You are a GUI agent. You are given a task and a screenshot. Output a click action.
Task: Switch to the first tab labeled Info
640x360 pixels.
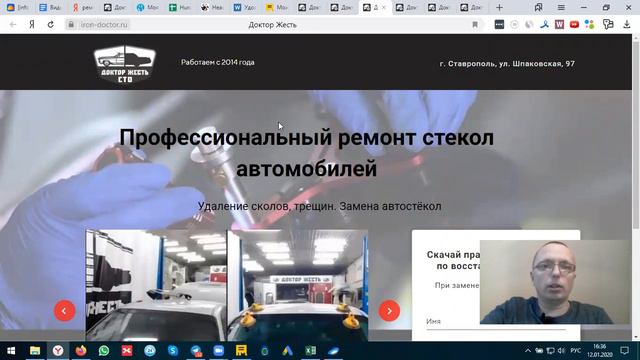tap(17, 7)
